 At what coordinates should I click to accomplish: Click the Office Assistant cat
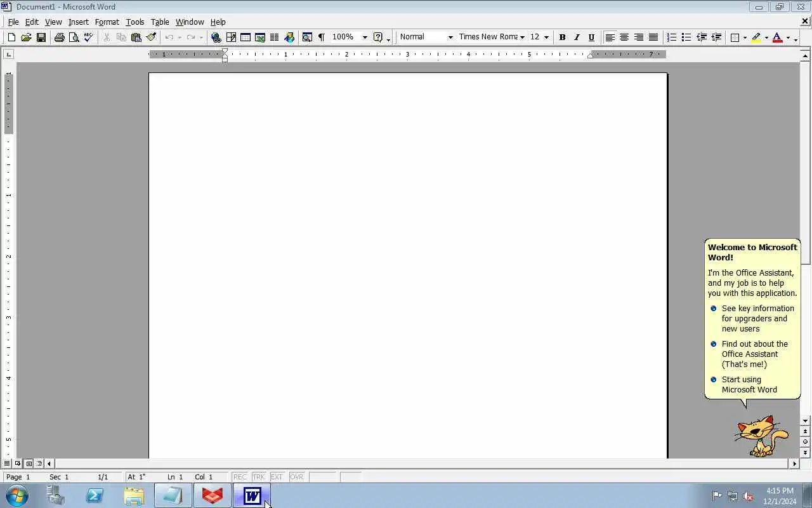pyautogui.click(x=761, y=436)
